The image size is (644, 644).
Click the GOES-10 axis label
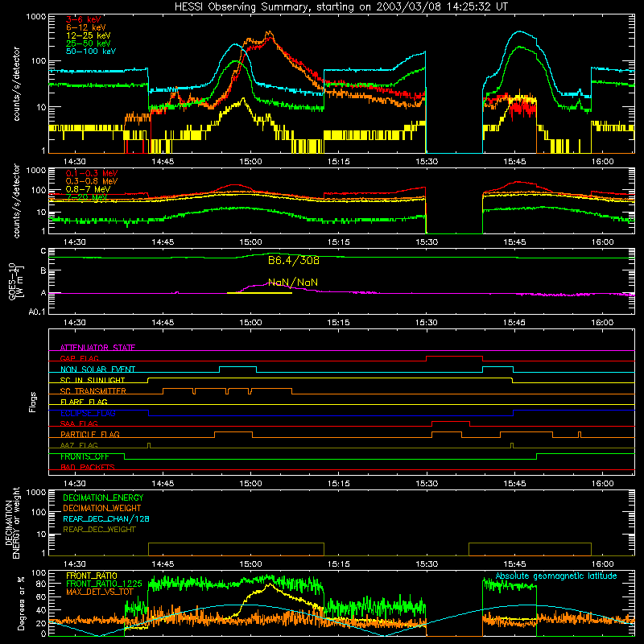pyautogui.click(x=15, y=282)
